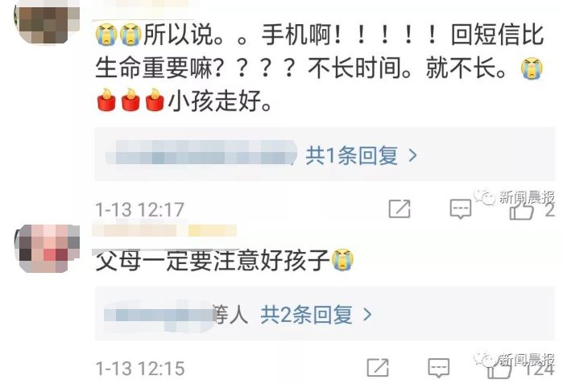The width and height of the screenshot is (563, 392).
Task: Click the 1-13 12:17 timestamp
Action: click(x=140, y=209)
